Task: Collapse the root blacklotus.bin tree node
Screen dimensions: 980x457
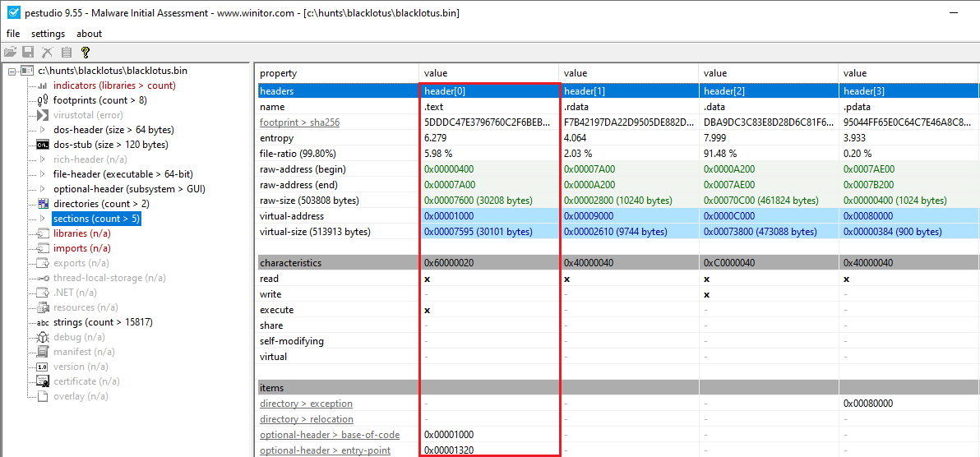Action: coord(12,71)
